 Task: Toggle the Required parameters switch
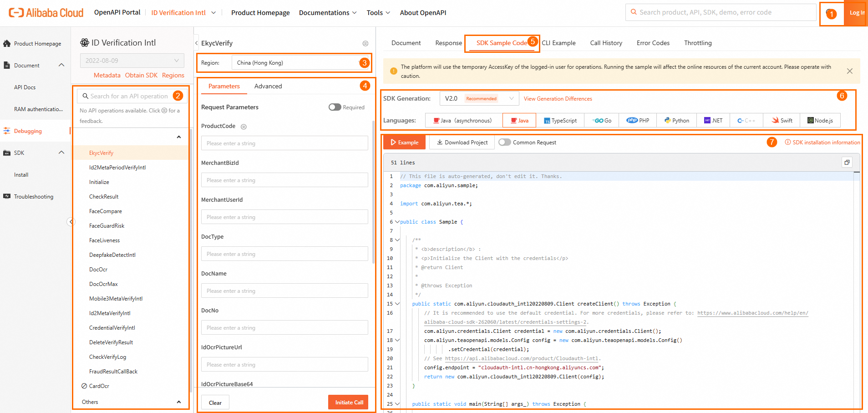(335, 107)
